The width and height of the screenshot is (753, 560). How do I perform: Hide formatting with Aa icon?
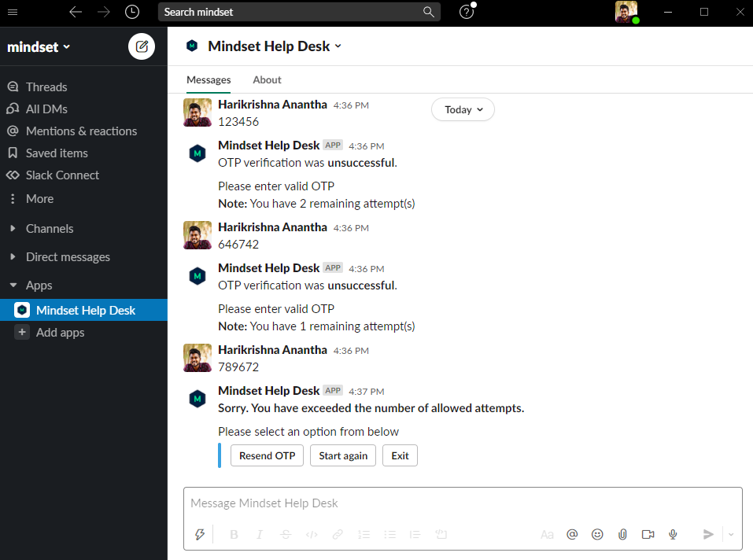[x=547, y=534]
